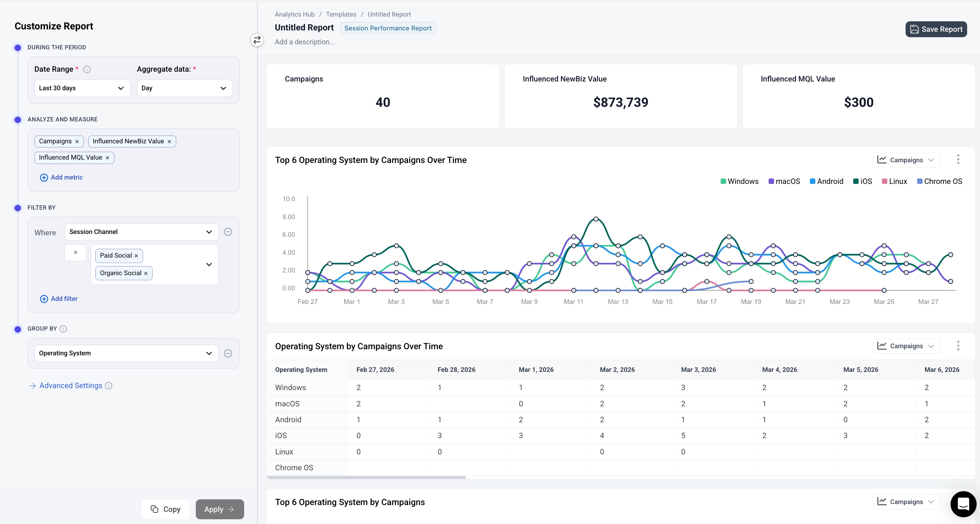Open the chat support bubble

coord(963,504)
